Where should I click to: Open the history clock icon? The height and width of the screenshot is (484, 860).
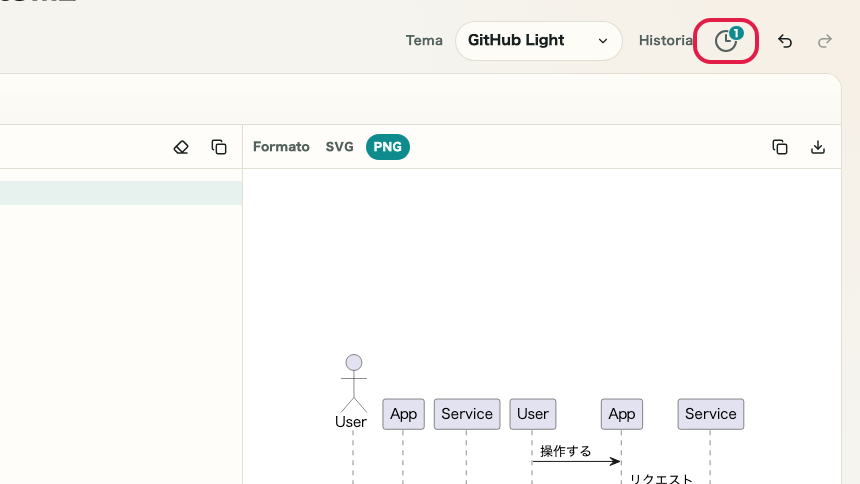pos(726,41)
